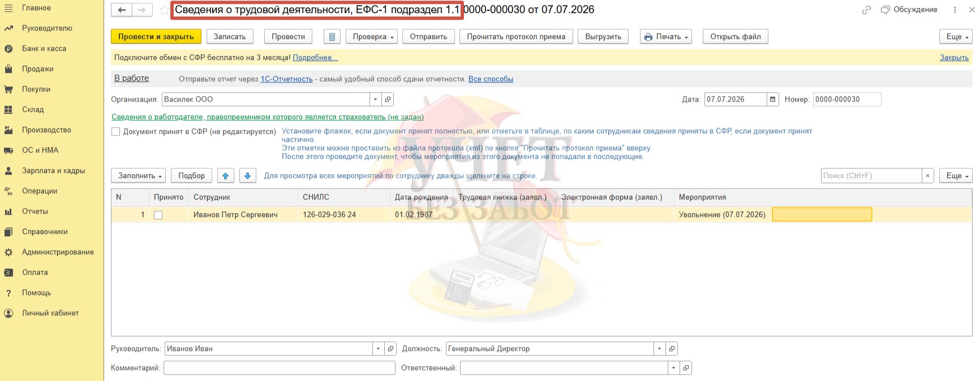Open Ответственный record with open icon

686,368
